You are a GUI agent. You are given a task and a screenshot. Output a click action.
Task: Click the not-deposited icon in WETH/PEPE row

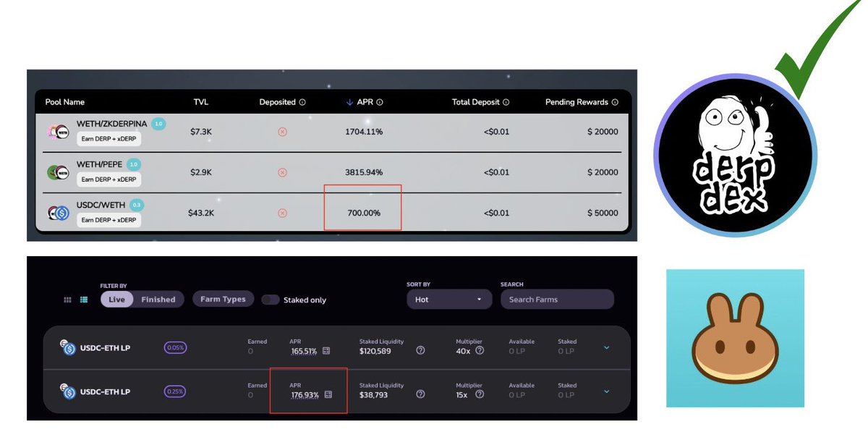[283, 172]
